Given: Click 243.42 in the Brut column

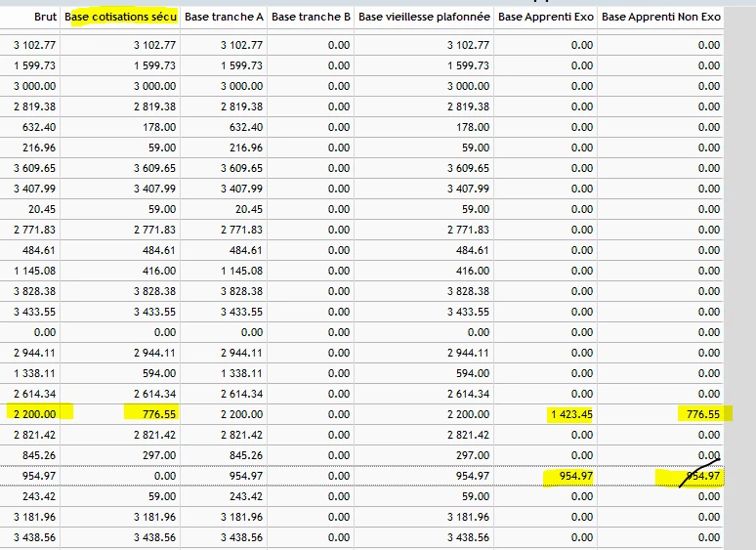Looking at the screenshot, I should 39,496.
